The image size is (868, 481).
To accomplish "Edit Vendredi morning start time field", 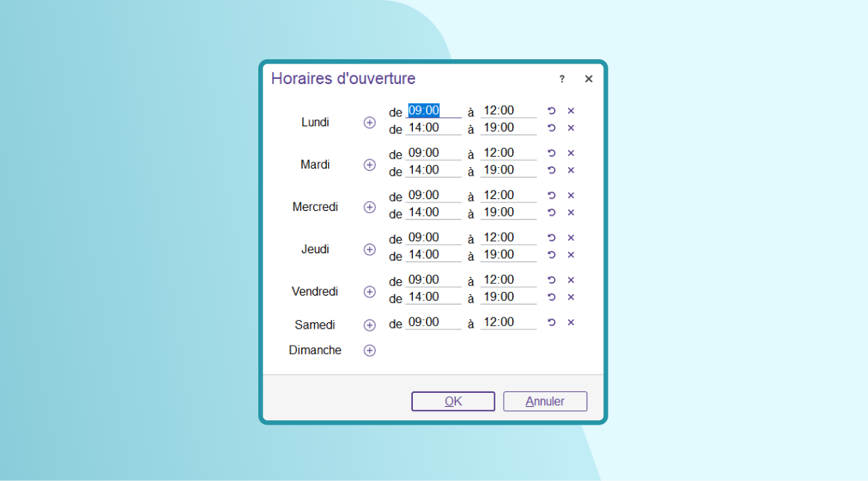I will coord(433,280).
